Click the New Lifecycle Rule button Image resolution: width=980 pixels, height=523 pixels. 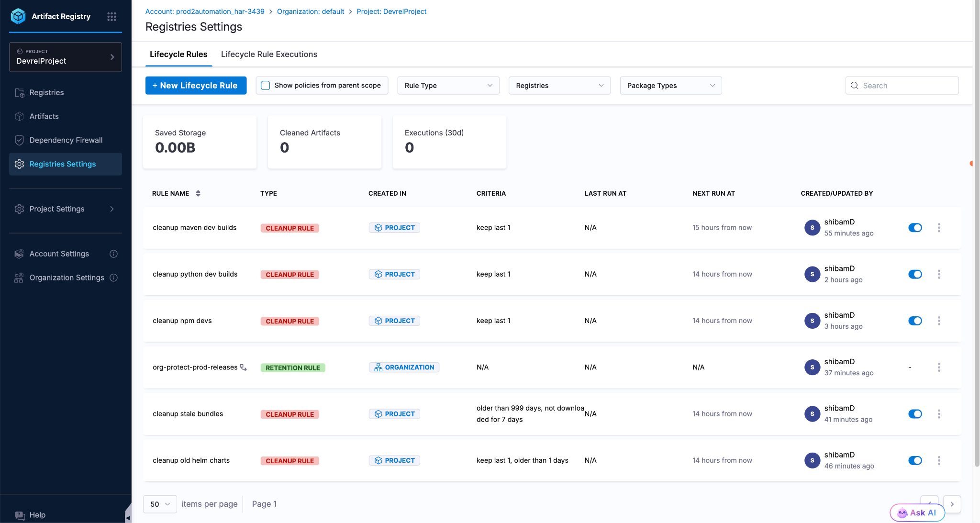pos(196,86)
